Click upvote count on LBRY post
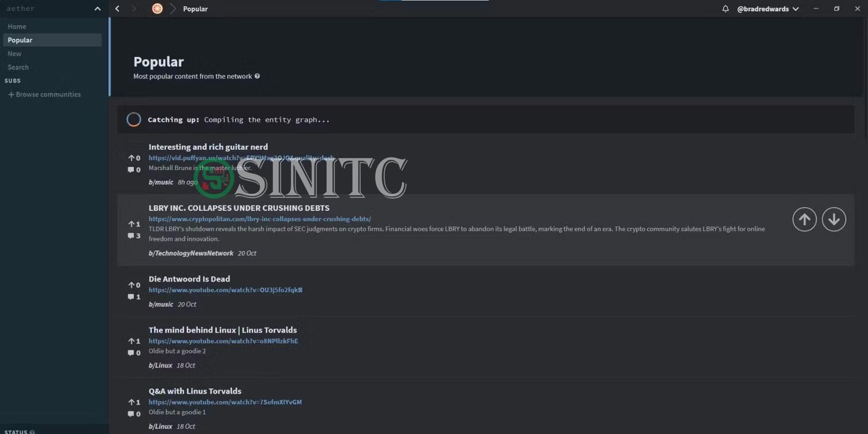This screenshot has height=434, width=868. coord(134,224)
